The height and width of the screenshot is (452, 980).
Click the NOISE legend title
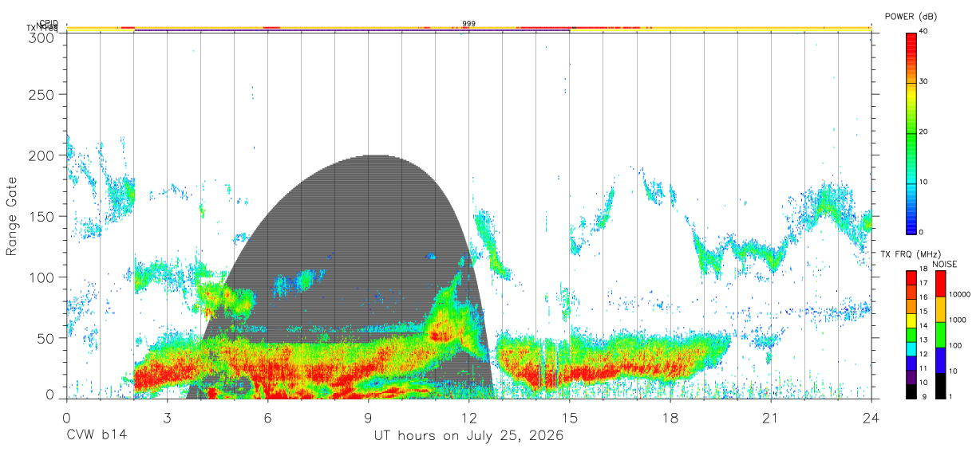(943, 264)
